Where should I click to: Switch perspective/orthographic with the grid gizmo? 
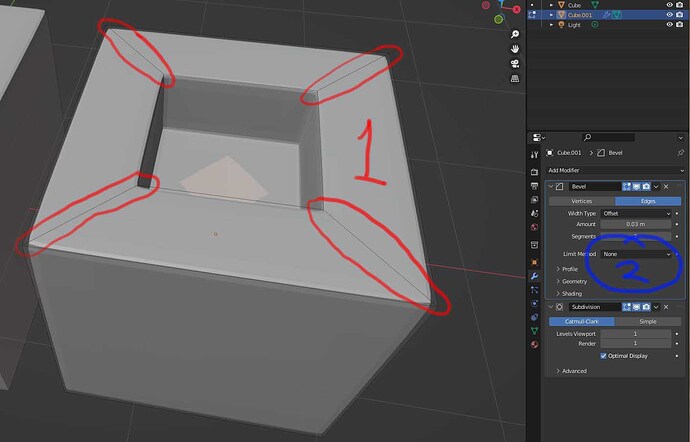(515, 79)
